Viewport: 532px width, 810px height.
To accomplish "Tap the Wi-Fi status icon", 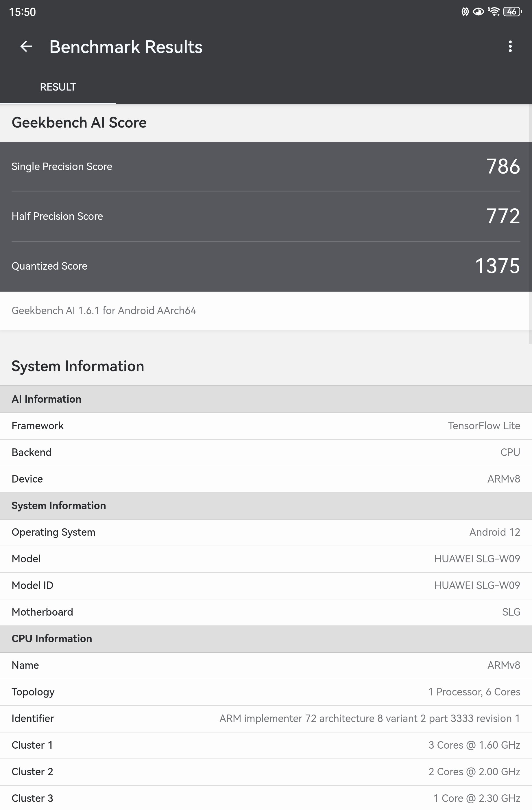I will click(x=494, y=12).
